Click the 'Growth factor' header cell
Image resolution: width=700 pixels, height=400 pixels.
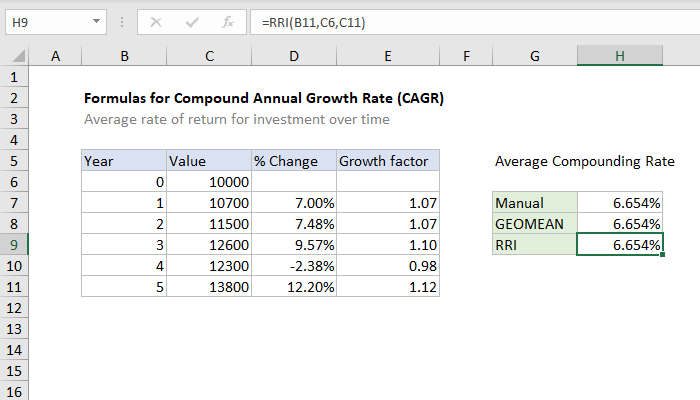click(x=388, y=161)
